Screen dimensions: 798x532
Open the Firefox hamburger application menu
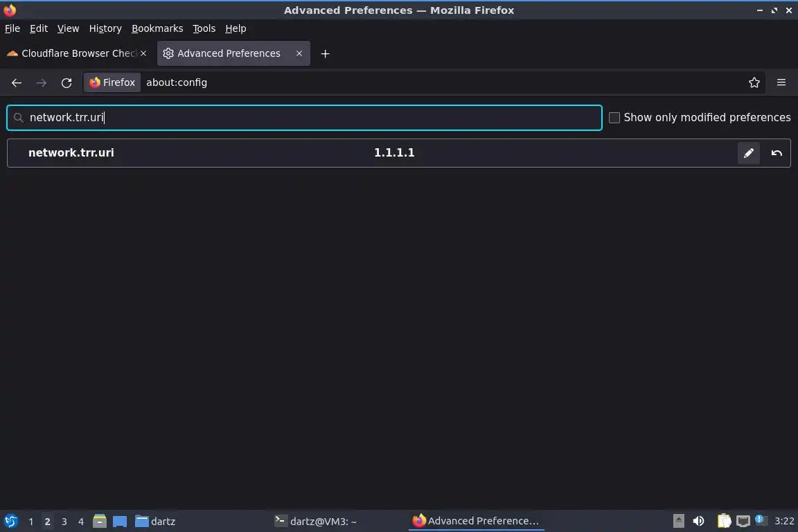click(781, 82)
